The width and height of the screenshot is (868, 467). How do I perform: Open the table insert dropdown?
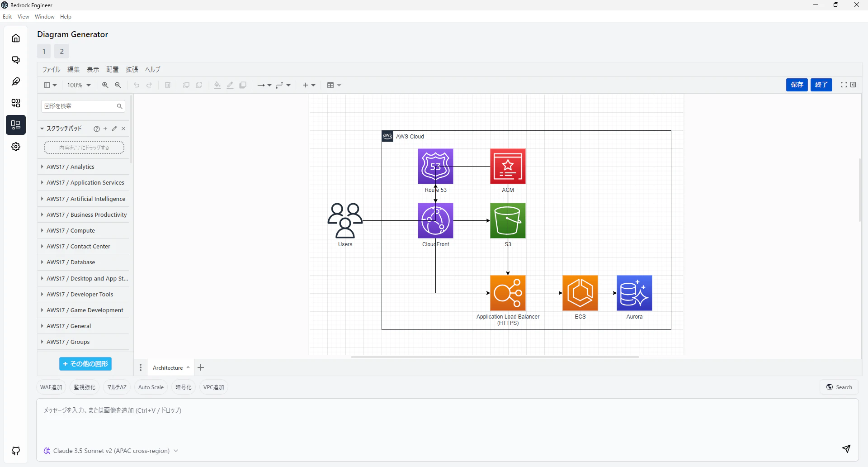pos(334,85)
